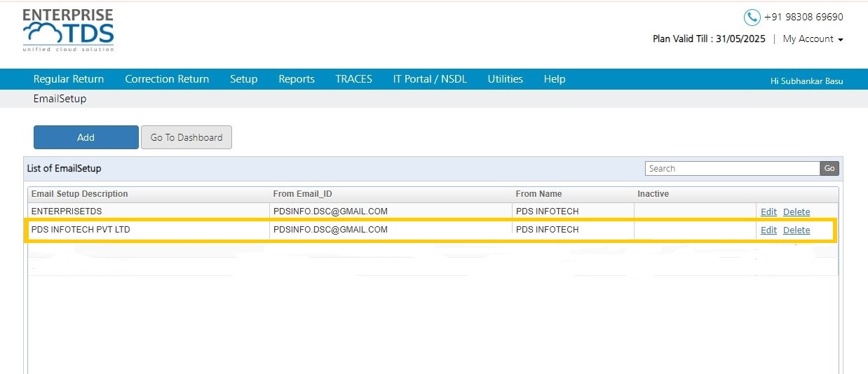The height and width of the screenshot is (374, 868).
Task: Focus the Search input field
Action: [x=733, y=168]
